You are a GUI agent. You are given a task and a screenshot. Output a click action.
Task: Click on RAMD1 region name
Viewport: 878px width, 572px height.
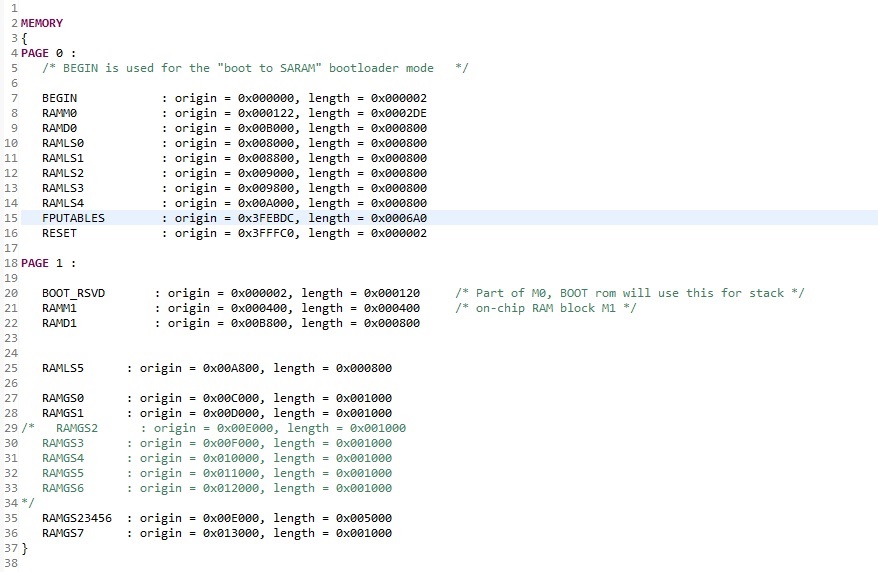click(59, 323)
